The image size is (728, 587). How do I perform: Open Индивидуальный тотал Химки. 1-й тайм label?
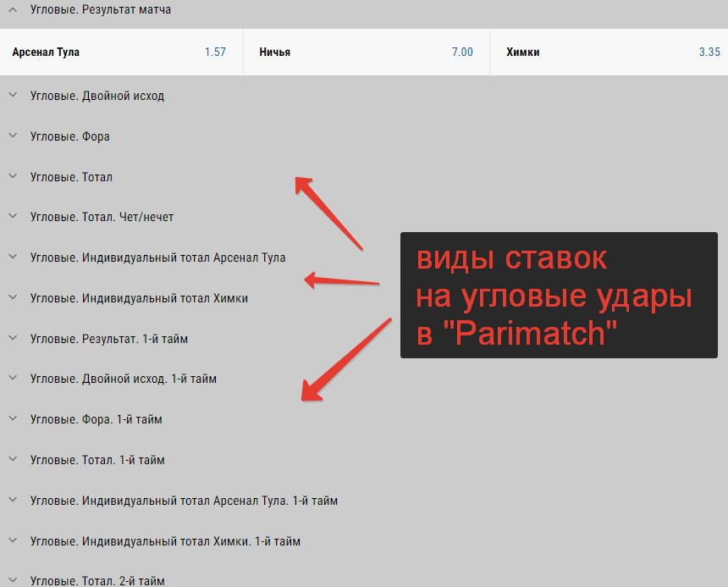[165, 541]
